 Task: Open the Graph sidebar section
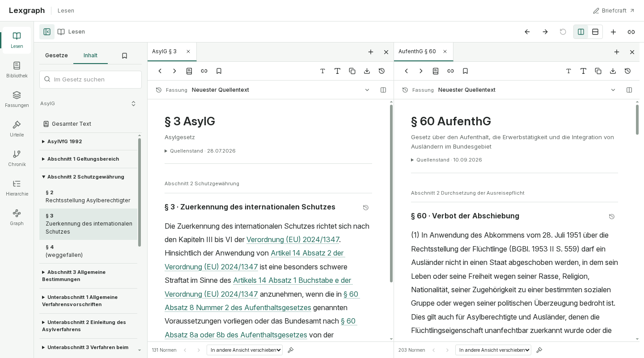17,217
